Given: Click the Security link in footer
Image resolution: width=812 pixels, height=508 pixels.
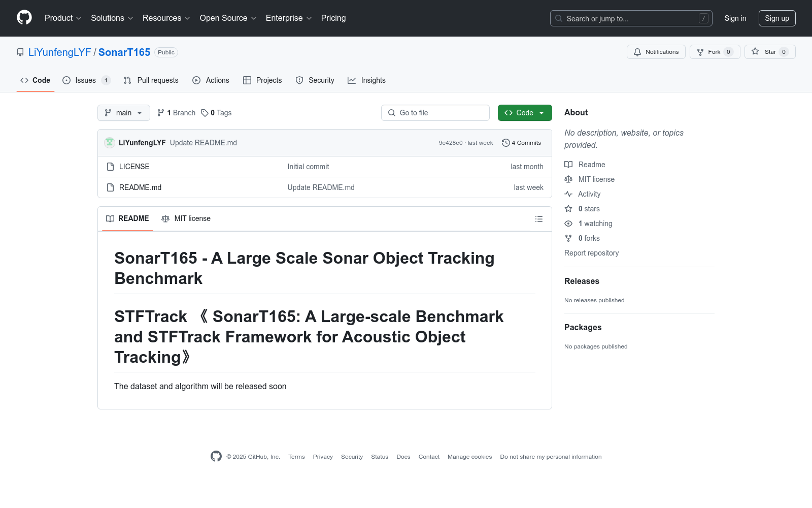Looking at the screenshot, I should click(x=352, y=457).
